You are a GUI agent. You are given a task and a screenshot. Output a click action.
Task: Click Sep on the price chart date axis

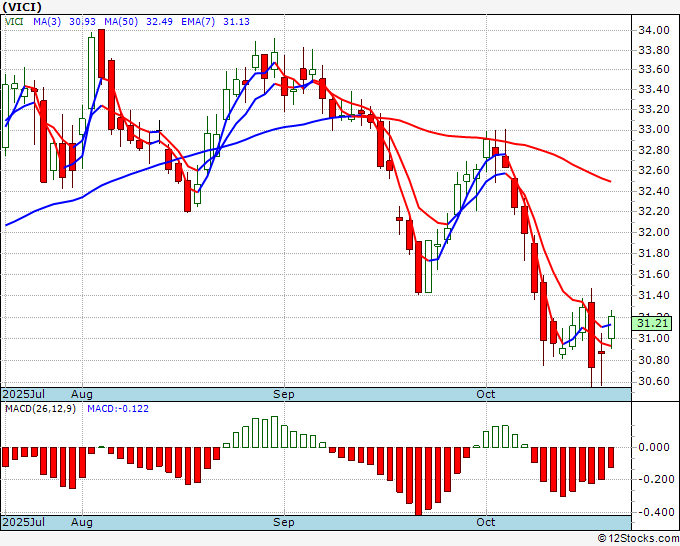click(284, 394)
